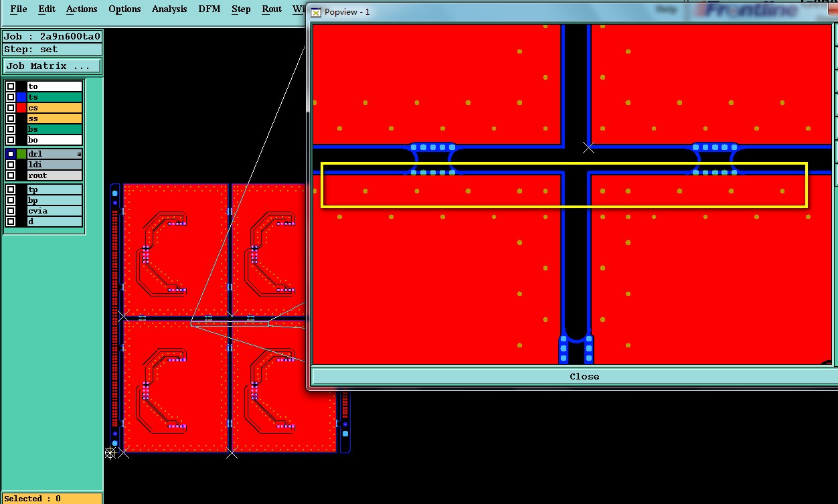Toggle the 'tp' layer checkbox

[11, 189]
